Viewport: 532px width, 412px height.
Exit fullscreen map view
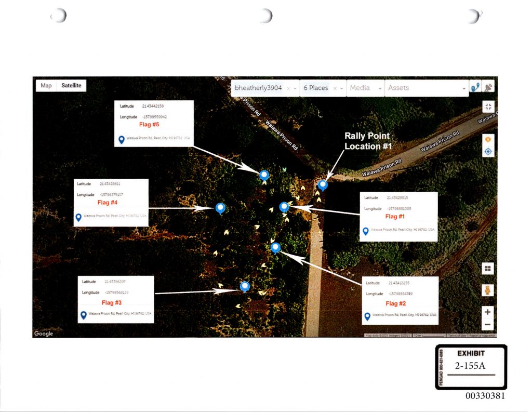tap(487, 107)
